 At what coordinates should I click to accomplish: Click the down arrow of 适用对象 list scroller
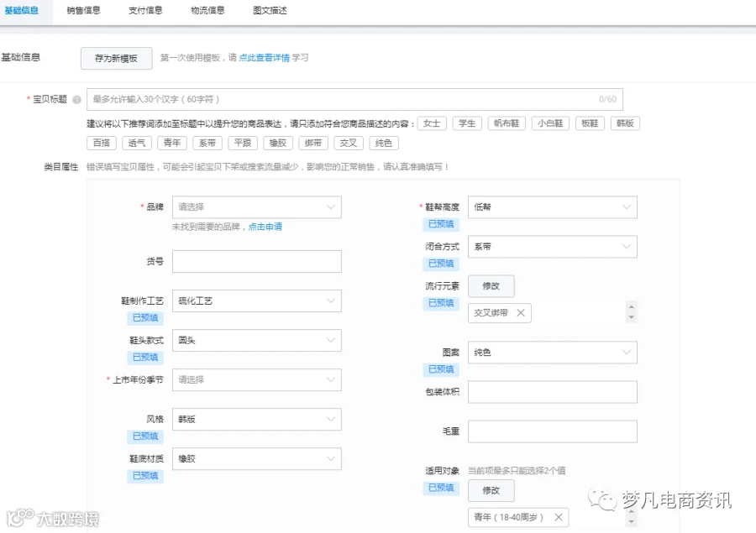coord(631,522)
